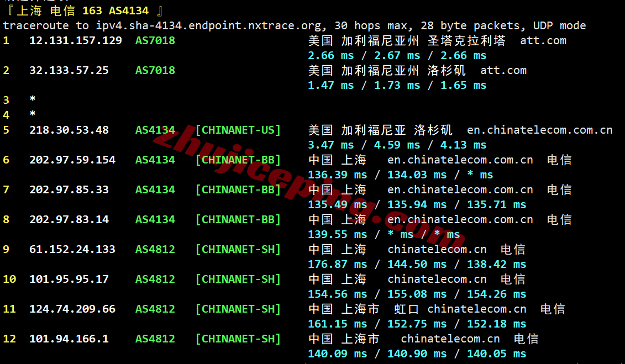Click AS4134 in the 202.97.59.154 row
Image resolution: width=625 pixels, height=364 pixels.
pos(155,160)
